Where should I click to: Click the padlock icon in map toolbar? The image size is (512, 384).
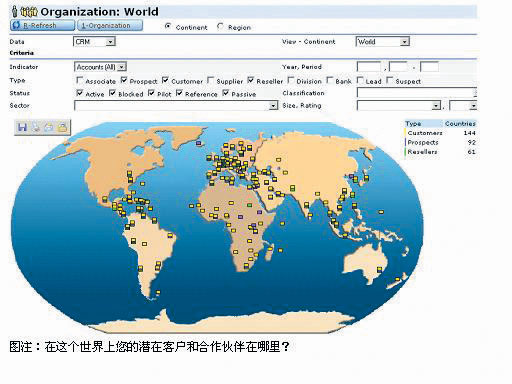pyautogui.click(x=62, y=127)
